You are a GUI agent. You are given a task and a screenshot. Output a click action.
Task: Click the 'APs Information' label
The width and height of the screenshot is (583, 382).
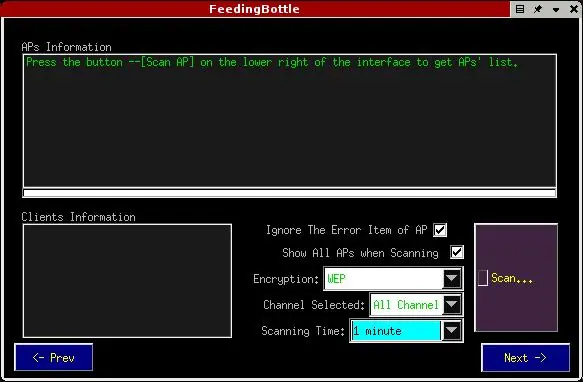click(67, 47)
